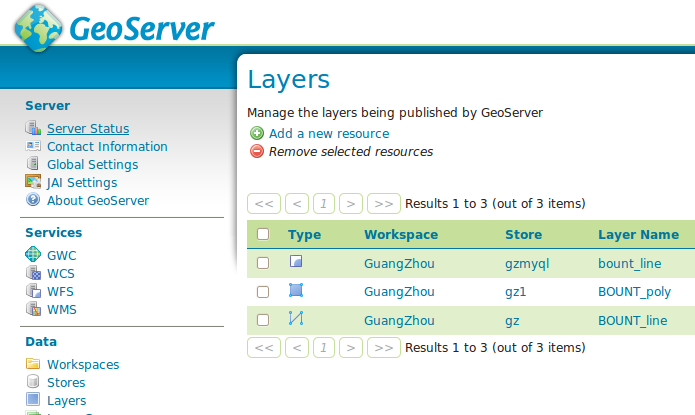Click Add a new resource link

329,133
